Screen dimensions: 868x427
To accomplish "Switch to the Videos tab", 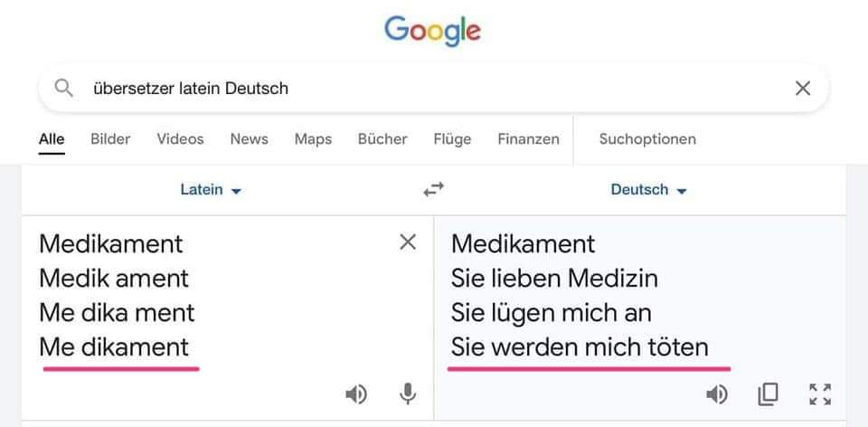I will click(x=180, y=138).
